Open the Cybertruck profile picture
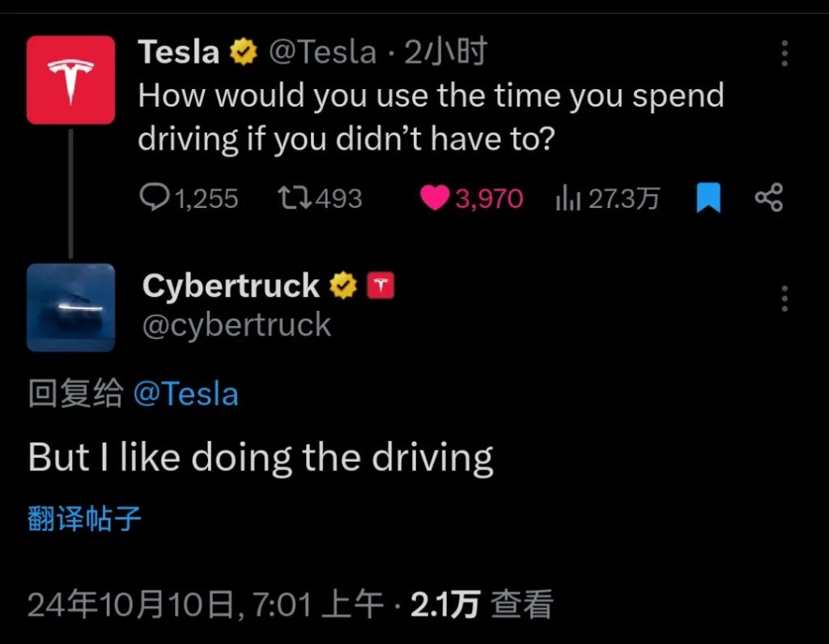829x644 pixels. pyautogui.click(x=70, y=307)
